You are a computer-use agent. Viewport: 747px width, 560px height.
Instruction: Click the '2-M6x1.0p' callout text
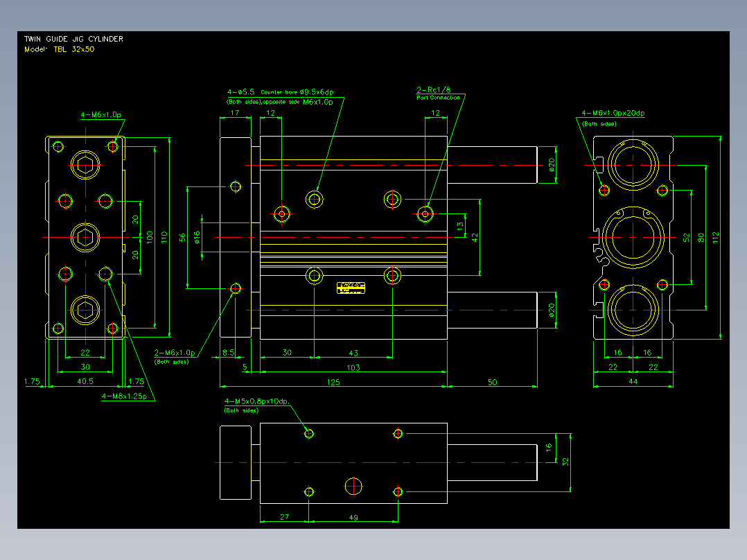tap(175, 353)
